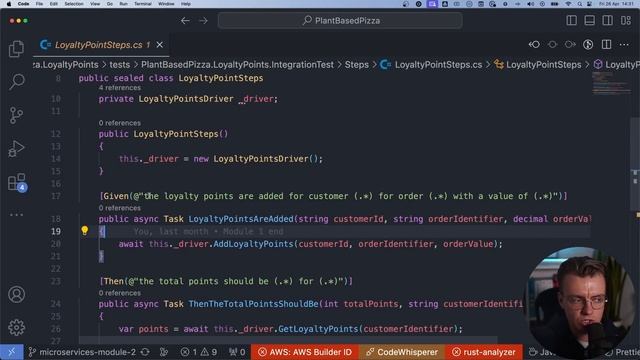Click the rust-analyzer status item
The height and width of the screenshot is (360, 640).
[x=484, y=352]
